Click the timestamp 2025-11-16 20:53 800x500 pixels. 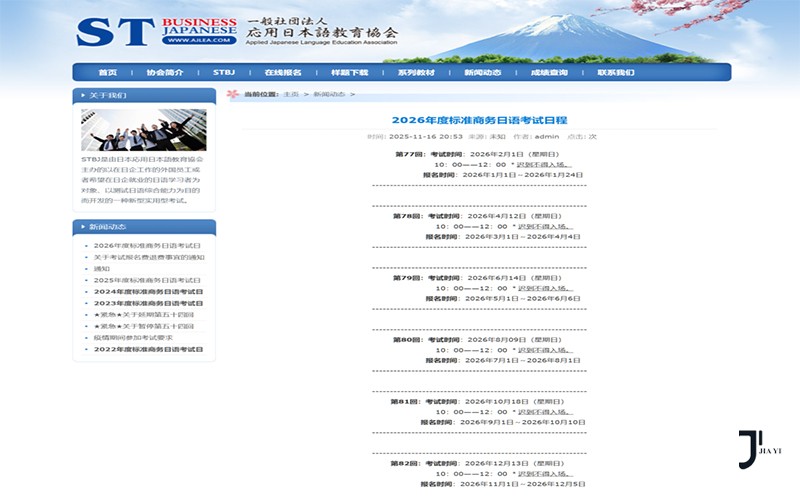coord(426,137)
